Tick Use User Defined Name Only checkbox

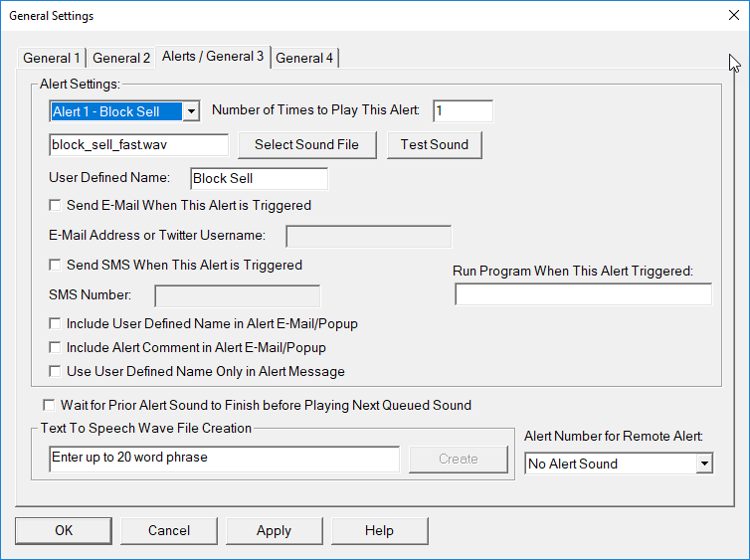(x=56, y=372)
